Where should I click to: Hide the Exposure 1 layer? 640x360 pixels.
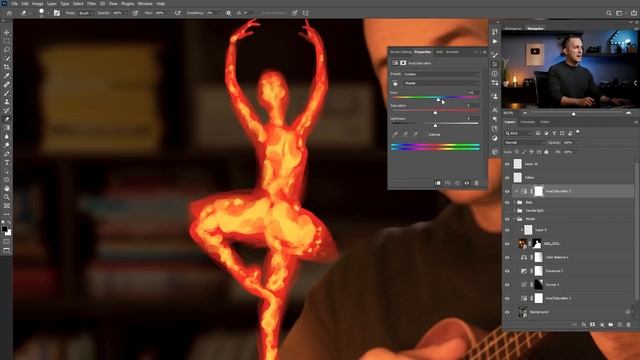507,271
